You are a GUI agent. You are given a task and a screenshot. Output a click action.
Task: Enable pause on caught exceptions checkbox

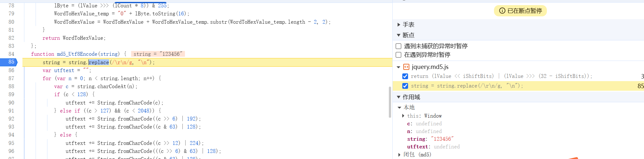[398, 55]
